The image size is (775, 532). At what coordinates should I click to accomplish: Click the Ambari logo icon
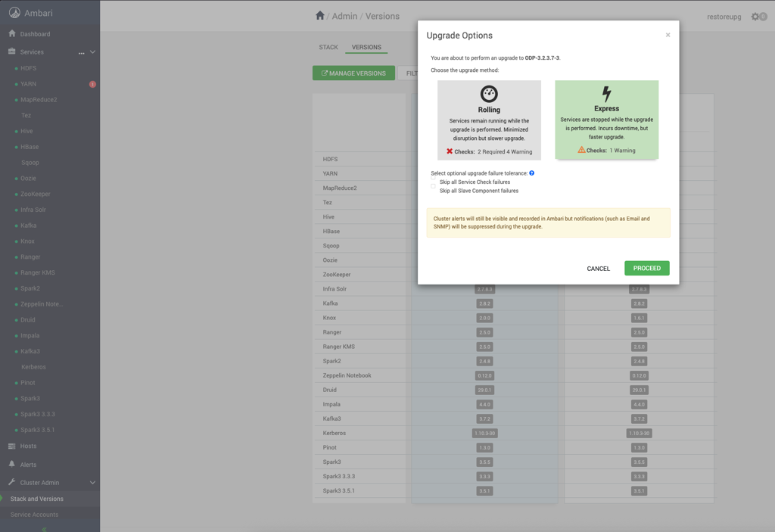point(15,13)
